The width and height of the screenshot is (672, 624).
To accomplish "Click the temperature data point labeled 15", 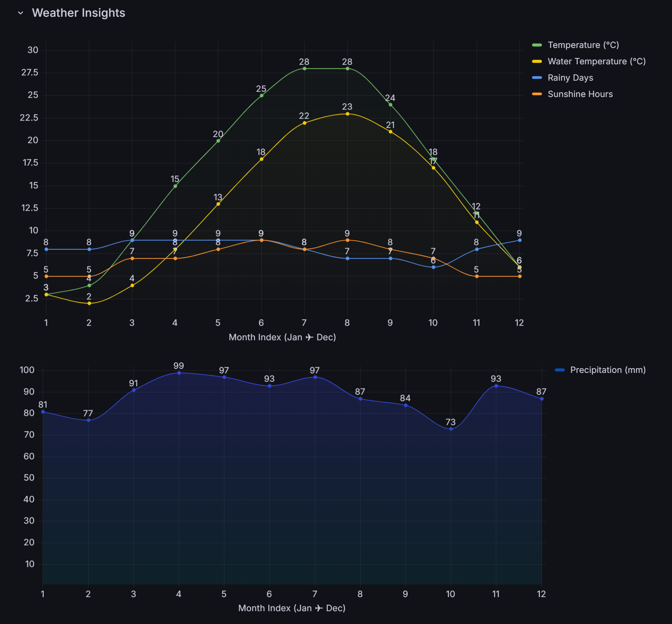I will pos(175,186).
